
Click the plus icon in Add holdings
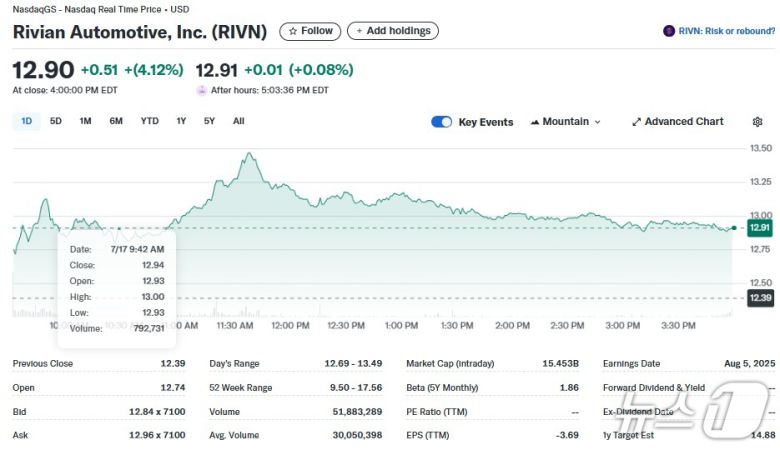359,31
